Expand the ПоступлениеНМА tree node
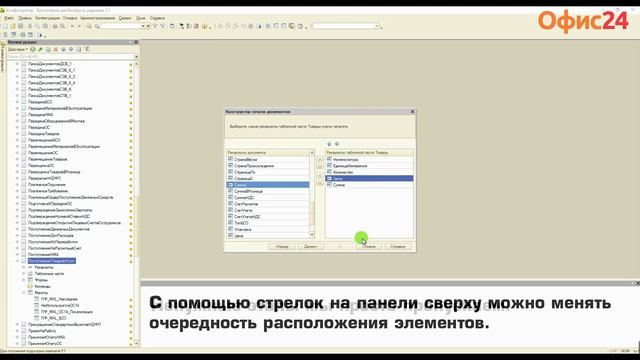The image size is (640, 360). pos(17,254)
